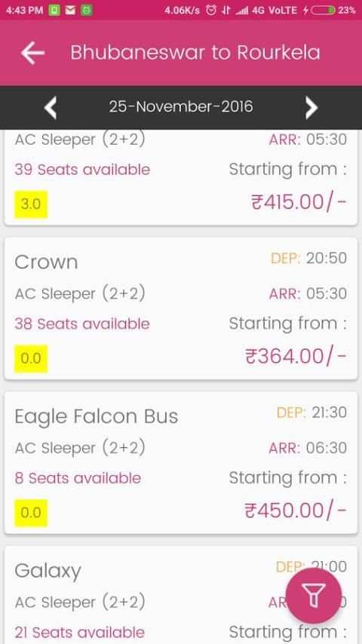Advance to next date with right chevron
Image resolution: width=362 pixels, height=644 pixels.
[311, 108]
